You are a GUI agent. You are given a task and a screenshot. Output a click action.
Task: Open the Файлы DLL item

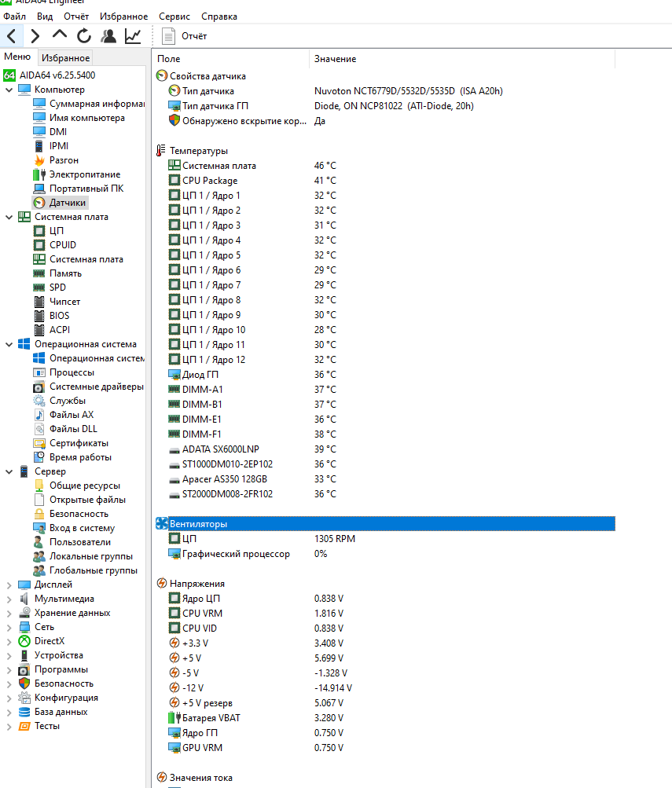pyautogui.click(x=65, y=429)
